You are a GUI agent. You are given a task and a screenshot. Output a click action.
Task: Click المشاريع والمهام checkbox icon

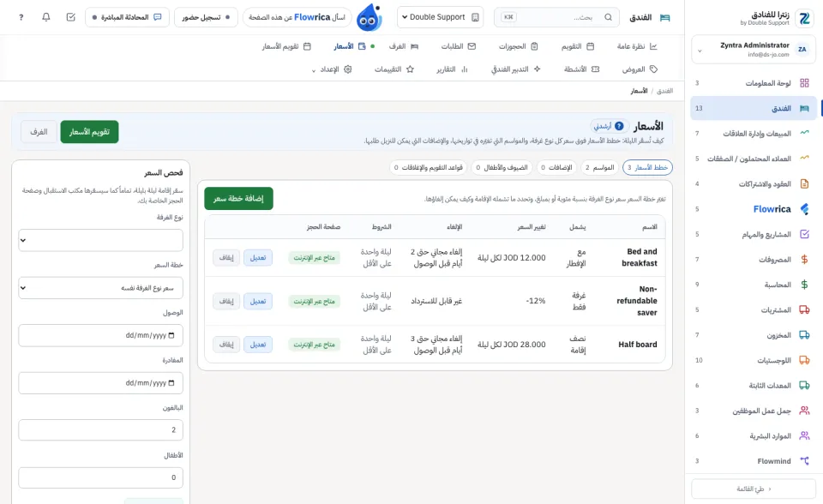coord(804,234)
